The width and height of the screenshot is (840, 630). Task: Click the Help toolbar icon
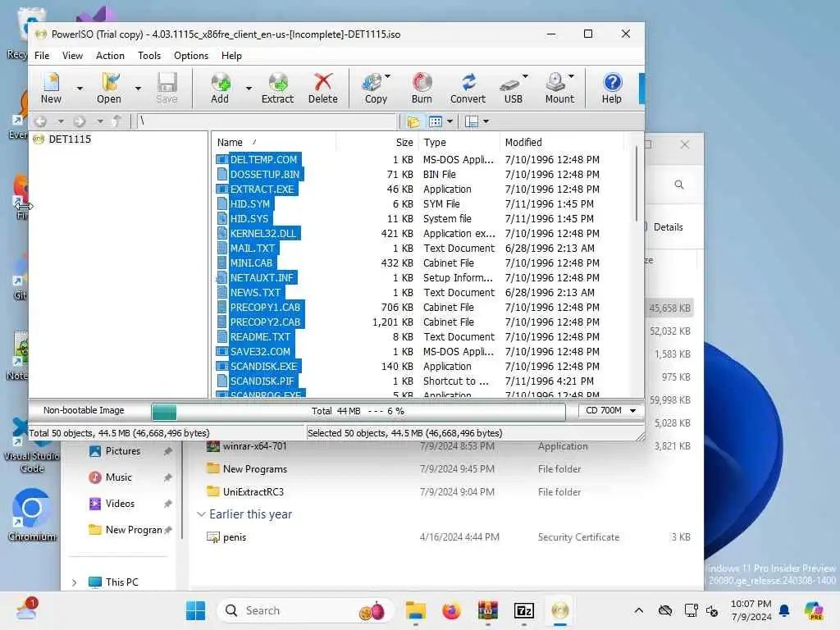click(x=611, y=88)
